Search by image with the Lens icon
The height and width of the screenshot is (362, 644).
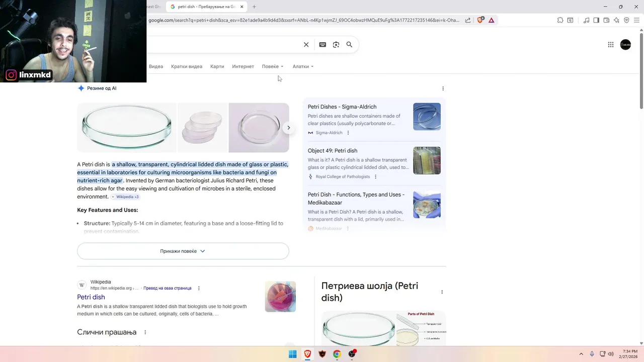336,45
